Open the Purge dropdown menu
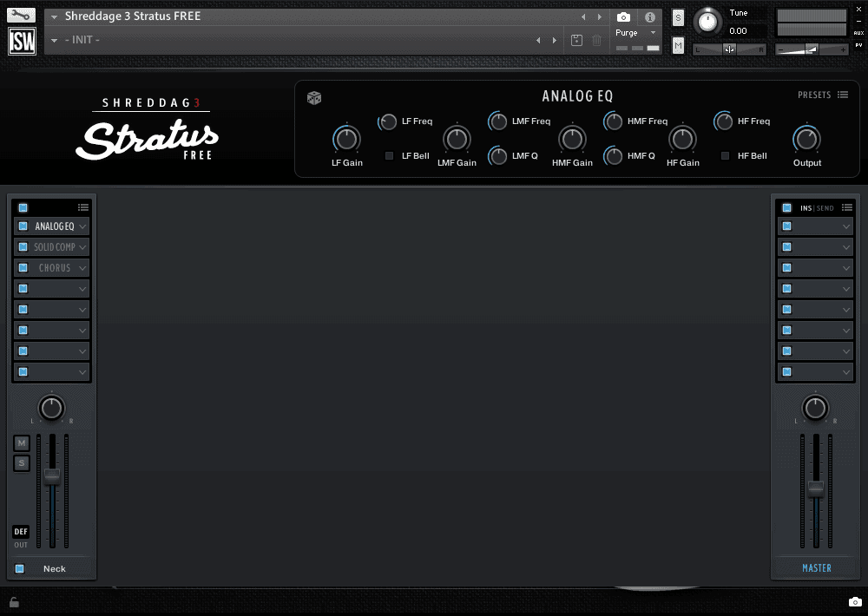 [636, 32]
